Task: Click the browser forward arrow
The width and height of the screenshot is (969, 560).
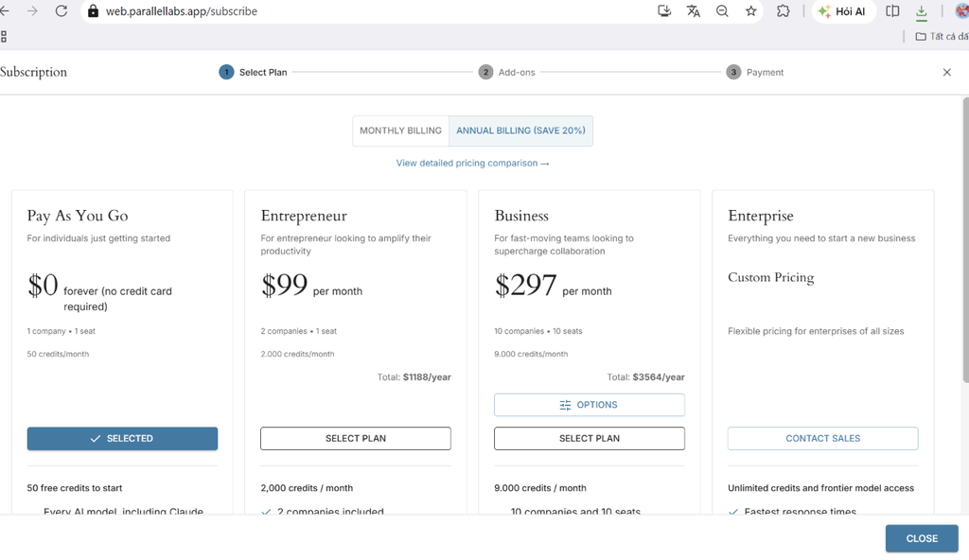Action: [x=32, y=11]
